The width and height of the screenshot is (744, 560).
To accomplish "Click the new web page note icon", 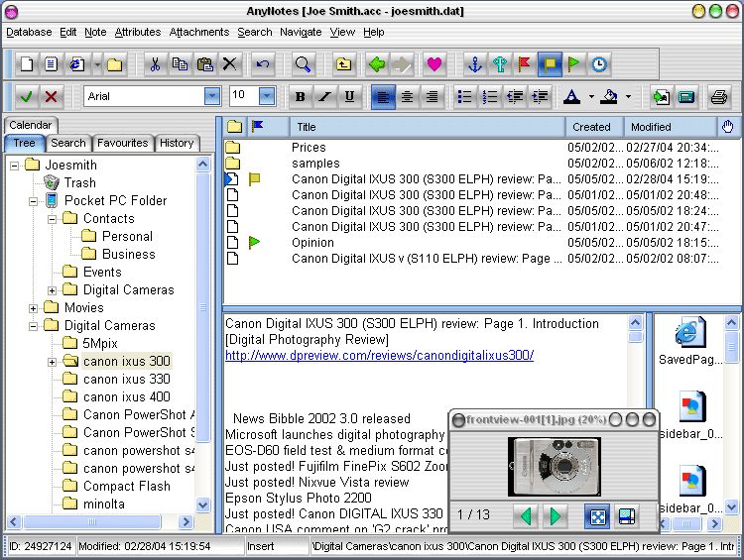I will tap(76, 64).
